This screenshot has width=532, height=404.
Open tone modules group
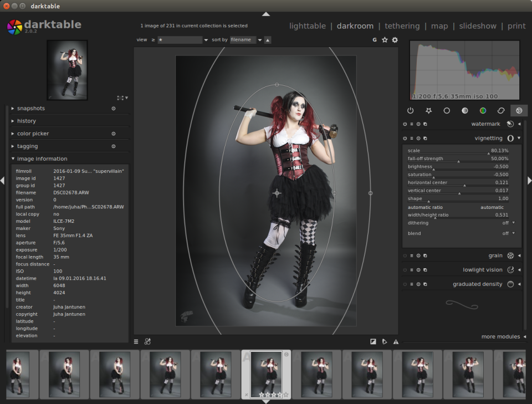click(x=465, y=111)
